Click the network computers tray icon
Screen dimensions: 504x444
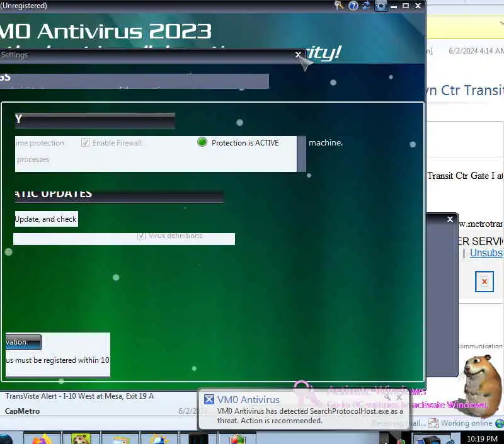[x=430, y=440]
